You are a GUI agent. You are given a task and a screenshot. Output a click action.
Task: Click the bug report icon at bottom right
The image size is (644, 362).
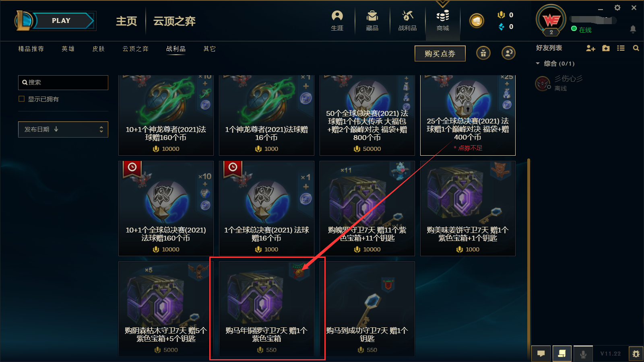(636, 354)
